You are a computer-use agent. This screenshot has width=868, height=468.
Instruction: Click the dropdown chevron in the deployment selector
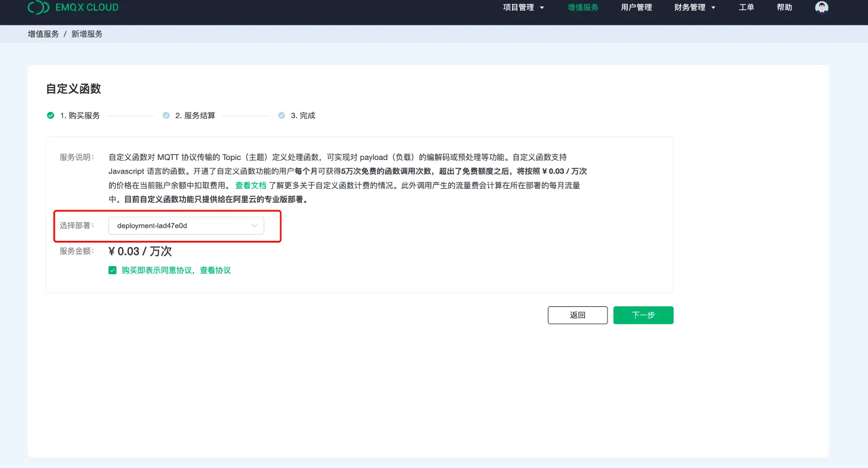pyautogui.click(x=254, y=225)
